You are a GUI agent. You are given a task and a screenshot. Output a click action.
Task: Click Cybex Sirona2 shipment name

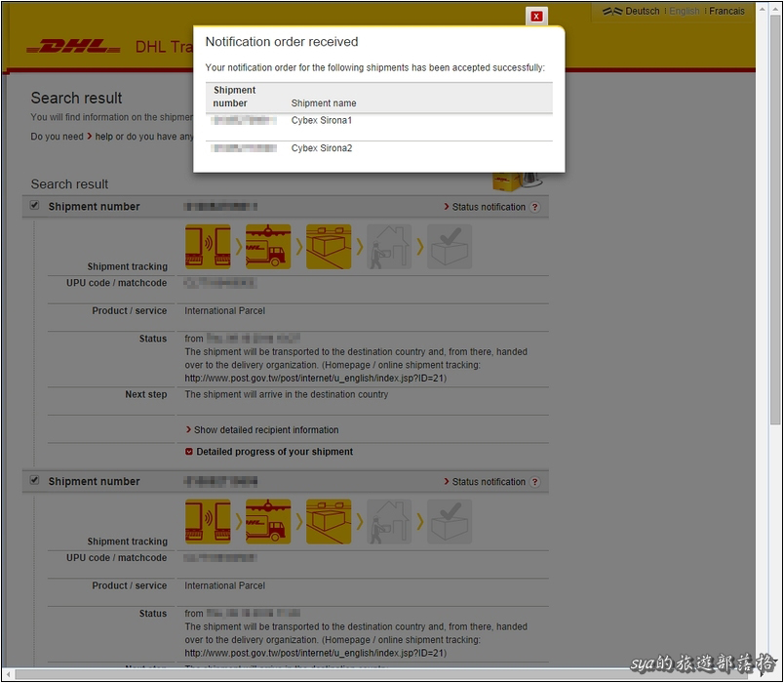coord(322,148)
